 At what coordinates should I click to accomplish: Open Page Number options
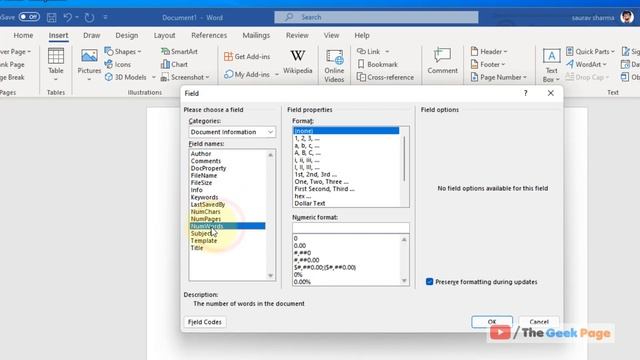(x=498, y=77)
